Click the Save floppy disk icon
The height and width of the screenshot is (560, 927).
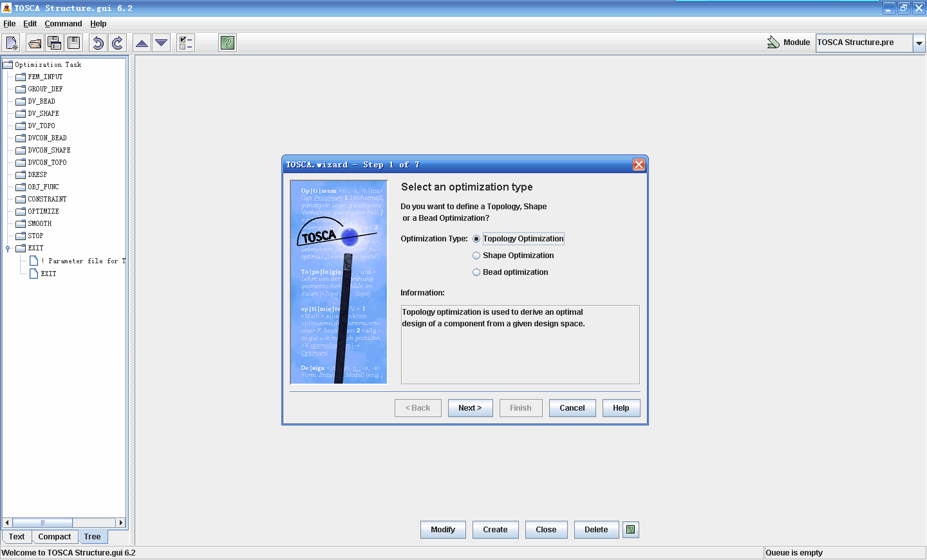click(x=74, y=43)
